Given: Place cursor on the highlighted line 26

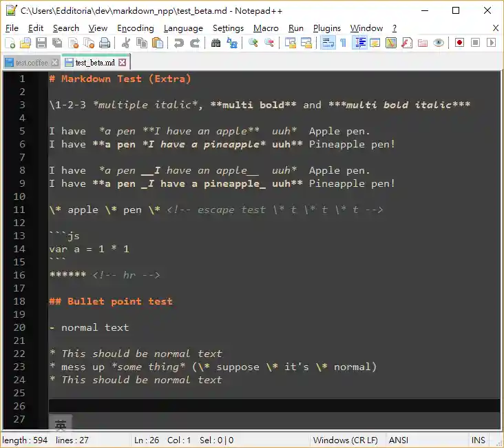Looking at the screenshot, I should click(x=274, y=406).
